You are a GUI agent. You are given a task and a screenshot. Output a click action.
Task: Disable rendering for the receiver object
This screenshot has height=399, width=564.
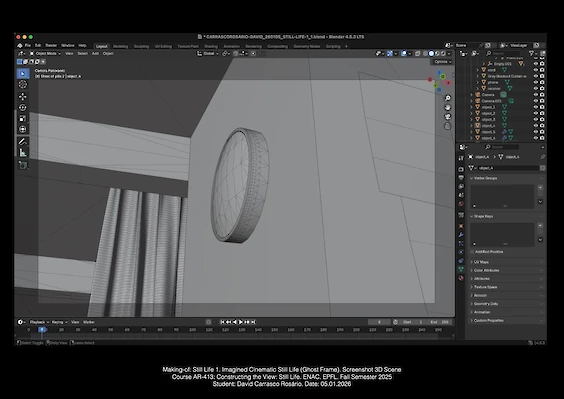[x=542, y=89]
